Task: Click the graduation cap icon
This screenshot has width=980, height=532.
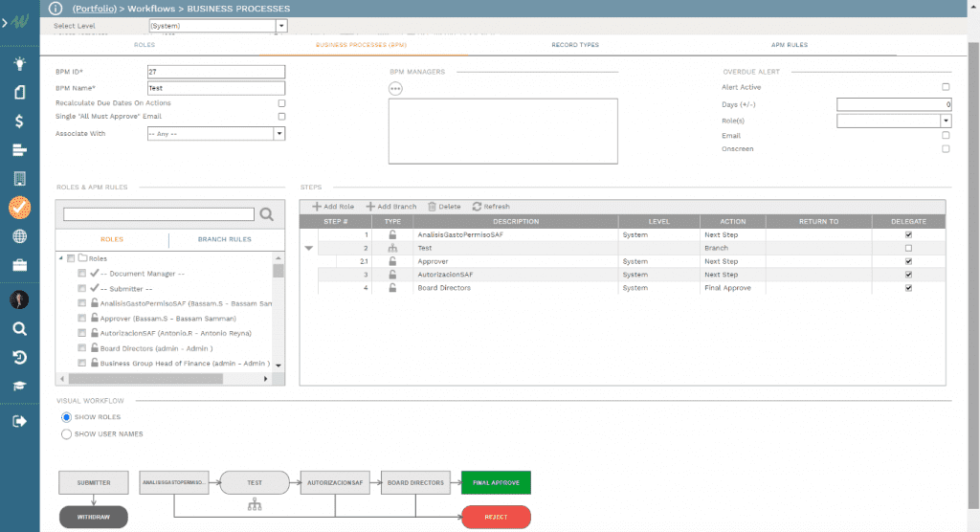Action: [19, 386]
